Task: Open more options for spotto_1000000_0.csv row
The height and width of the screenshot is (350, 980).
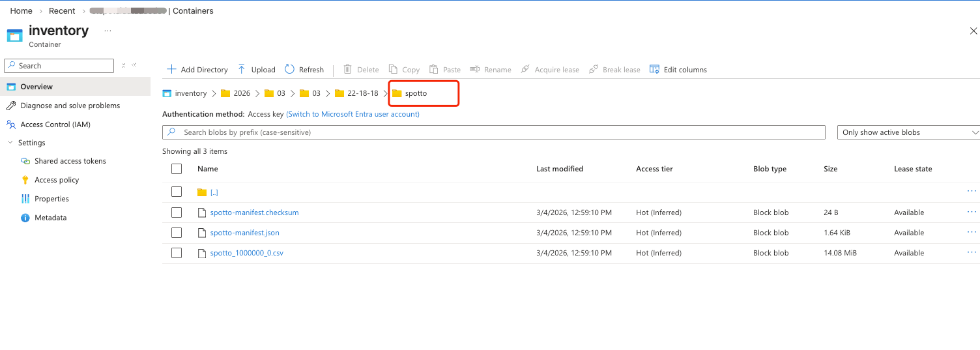Action: coord(972,252)
